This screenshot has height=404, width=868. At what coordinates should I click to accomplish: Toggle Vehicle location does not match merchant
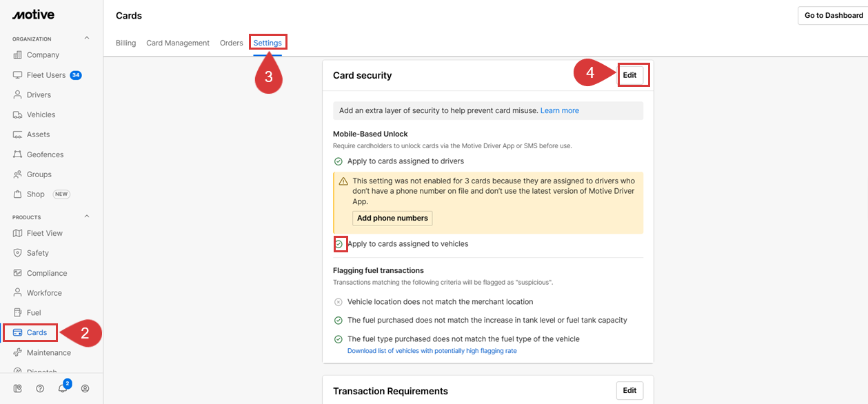[339, 302]
